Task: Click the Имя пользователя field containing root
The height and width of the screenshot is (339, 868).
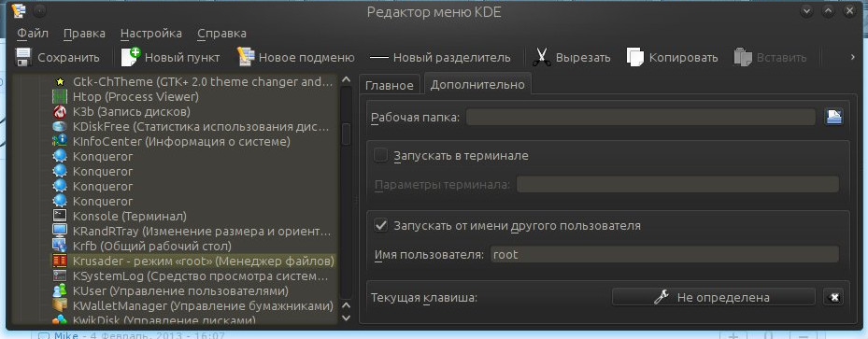Action: (x=664, y=255)
